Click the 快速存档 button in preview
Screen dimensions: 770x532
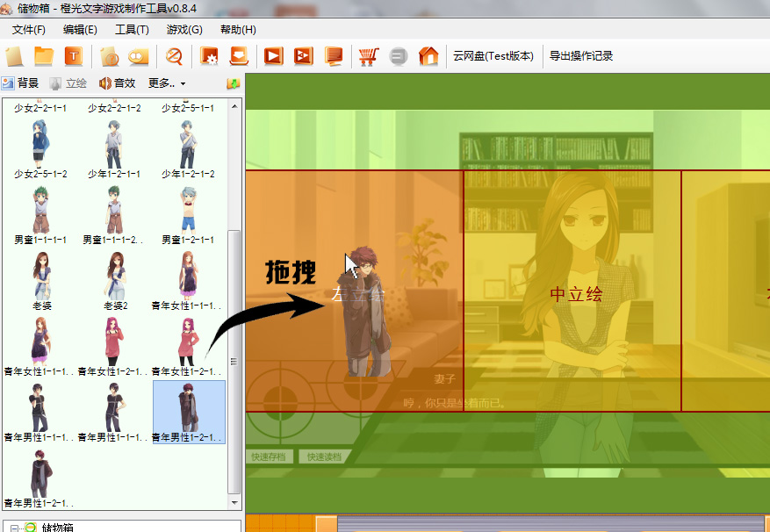(x=269, y=457)
